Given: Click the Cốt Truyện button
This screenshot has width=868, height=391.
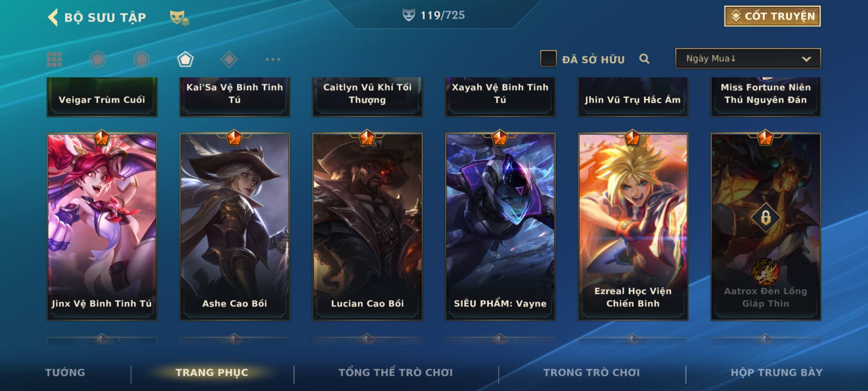Looking at the screenshot, I should 772,16.
